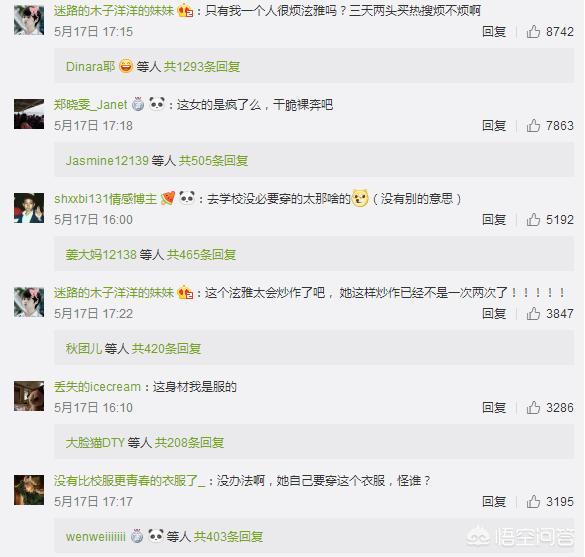Like the 丢失的icecream comment
Screen dimensions: 585x557
[x=534, y=408]
